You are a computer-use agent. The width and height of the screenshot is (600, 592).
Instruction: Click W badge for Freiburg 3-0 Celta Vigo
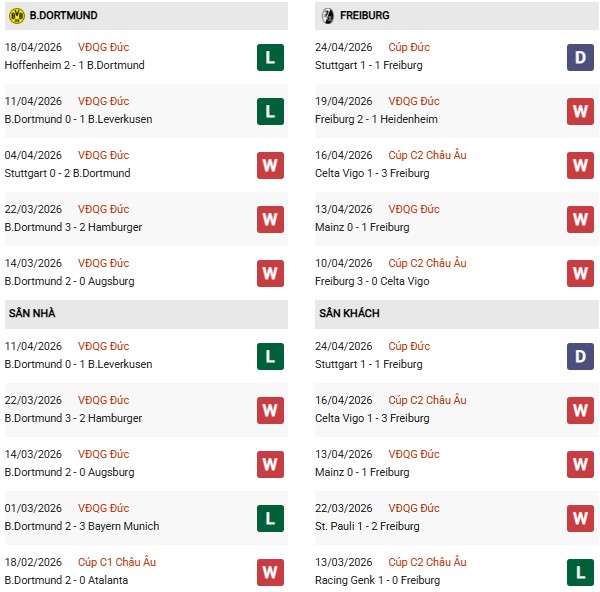(x=580, y=273)
